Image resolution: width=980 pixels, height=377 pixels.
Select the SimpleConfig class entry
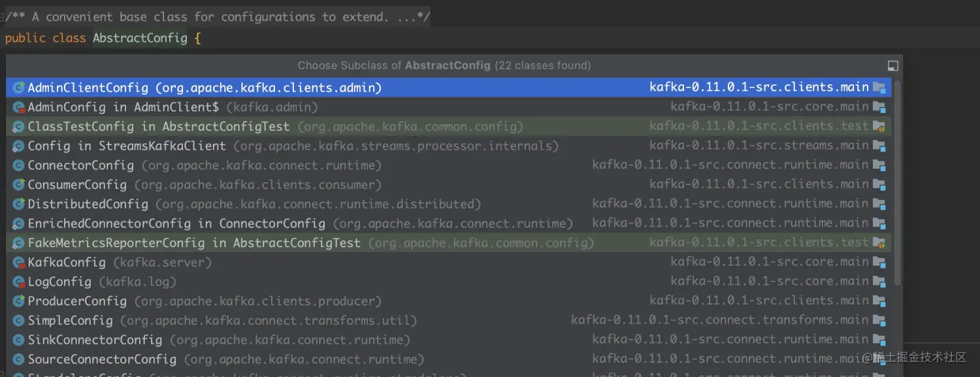coord(449,321)
